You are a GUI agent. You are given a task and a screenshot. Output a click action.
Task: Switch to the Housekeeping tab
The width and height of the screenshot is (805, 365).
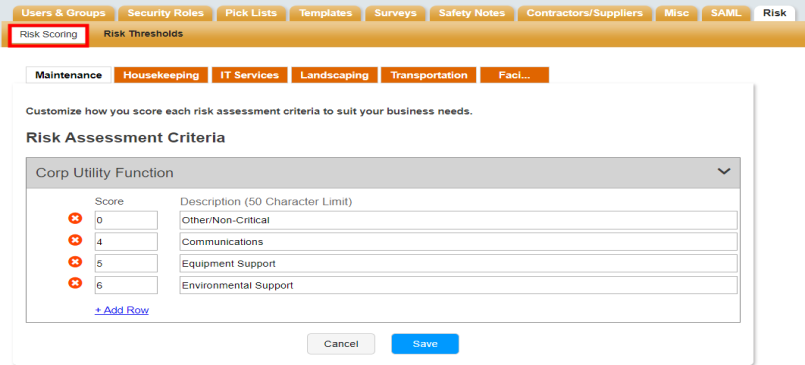tap(161, 75)
